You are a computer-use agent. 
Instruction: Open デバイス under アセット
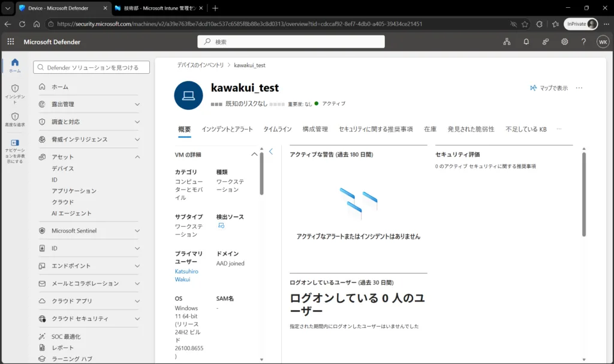62,169
